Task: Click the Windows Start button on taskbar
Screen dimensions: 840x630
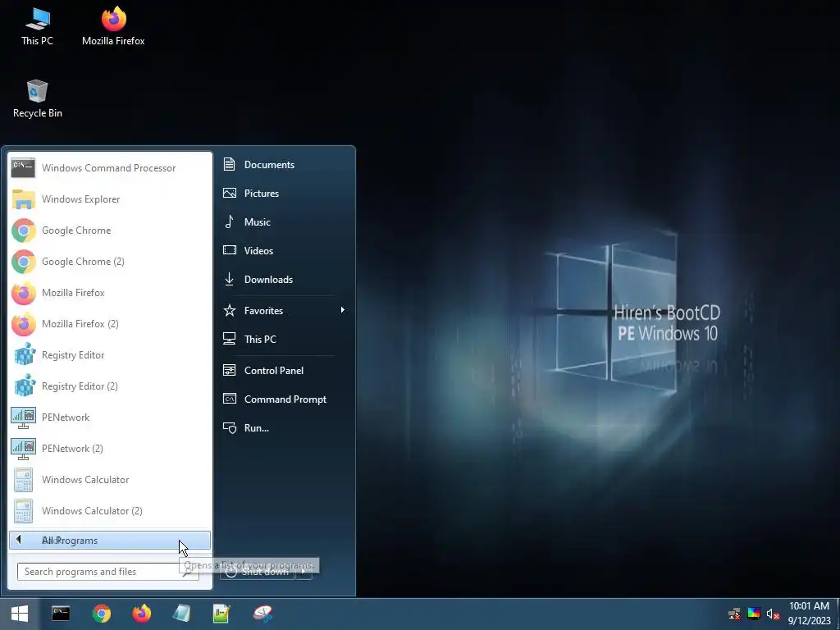Action: coord(20,614)
